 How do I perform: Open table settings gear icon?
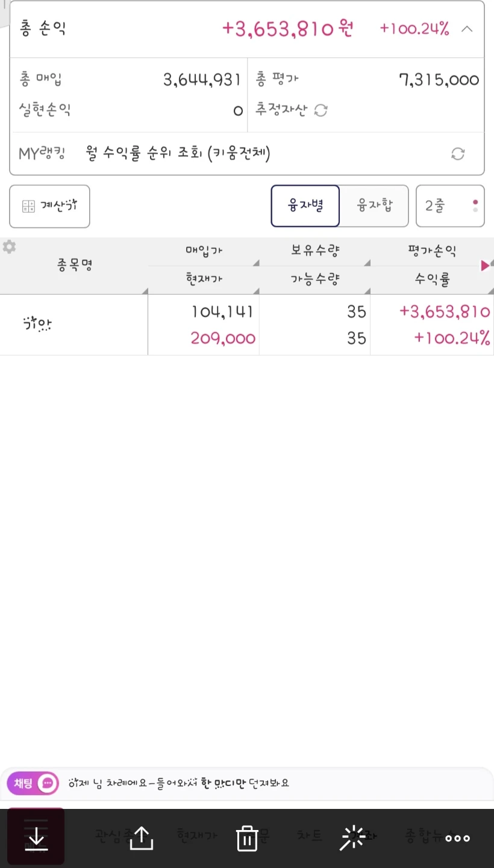[x=9, y=247]
